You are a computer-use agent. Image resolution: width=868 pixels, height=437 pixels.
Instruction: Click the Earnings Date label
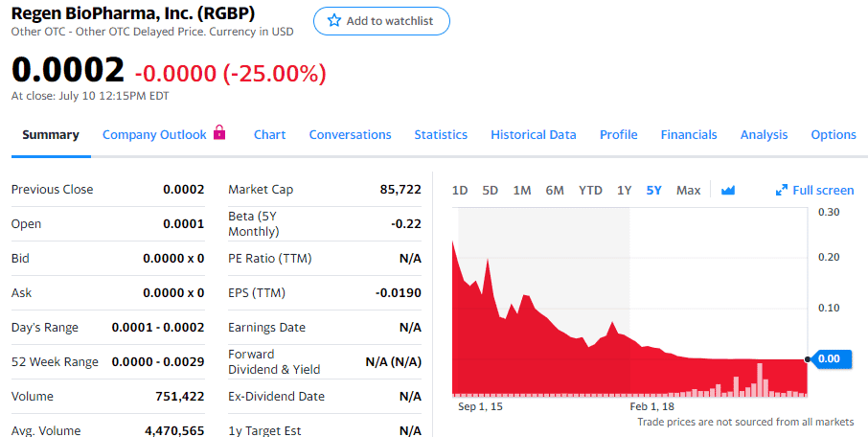click(266, 328)
